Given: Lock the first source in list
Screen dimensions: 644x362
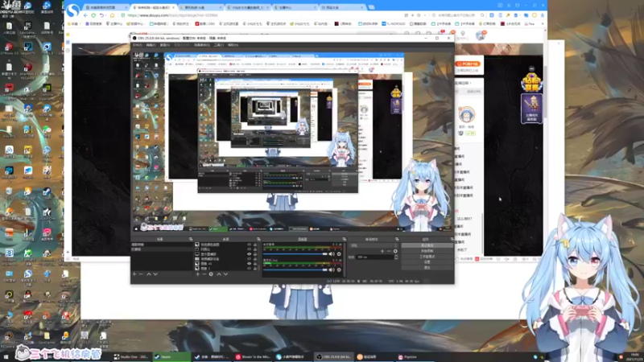Looking at the screenshot, I should pos(255,245).
